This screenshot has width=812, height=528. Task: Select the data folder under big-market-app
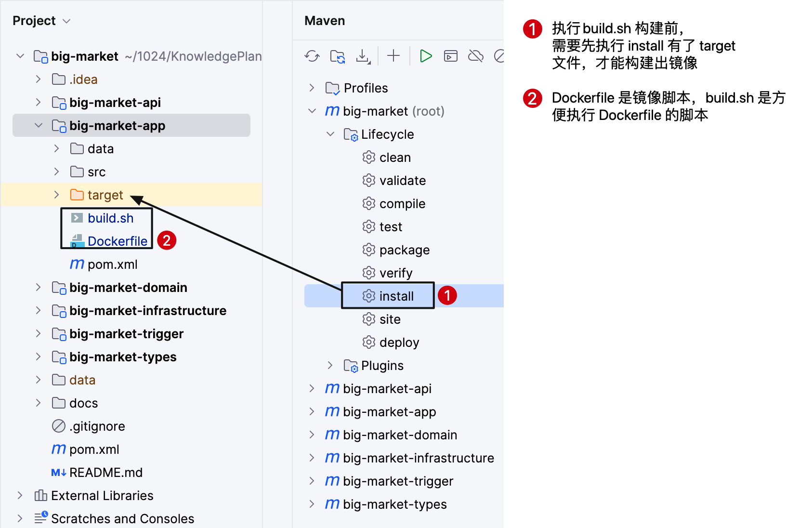pos(101,149)
